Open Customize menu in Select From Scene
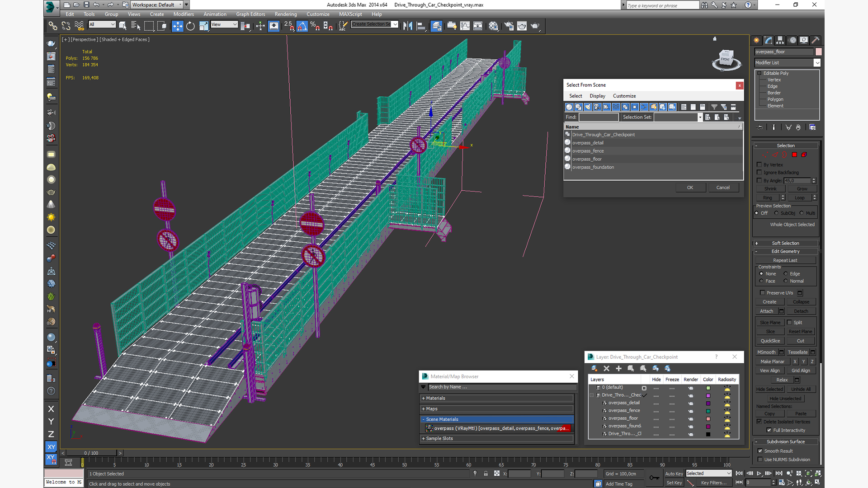This screenshot has height=488, width=868. click(624, 96)
